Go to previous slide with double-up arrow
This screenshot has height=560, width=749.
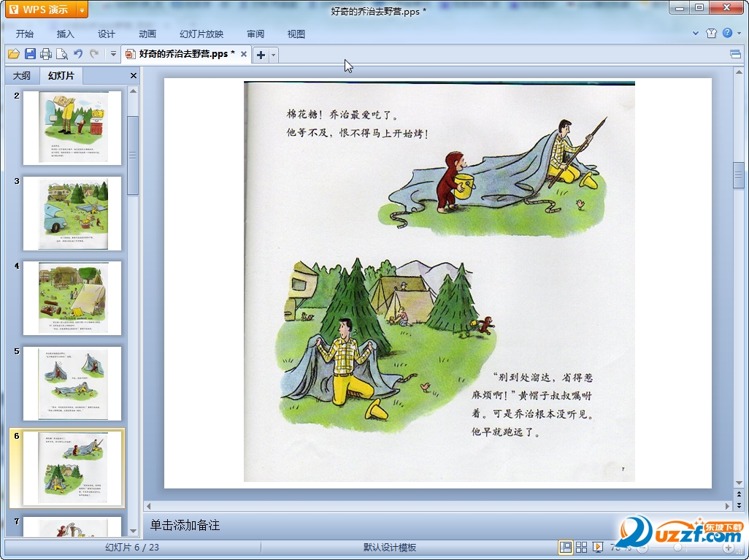[739, 494]
